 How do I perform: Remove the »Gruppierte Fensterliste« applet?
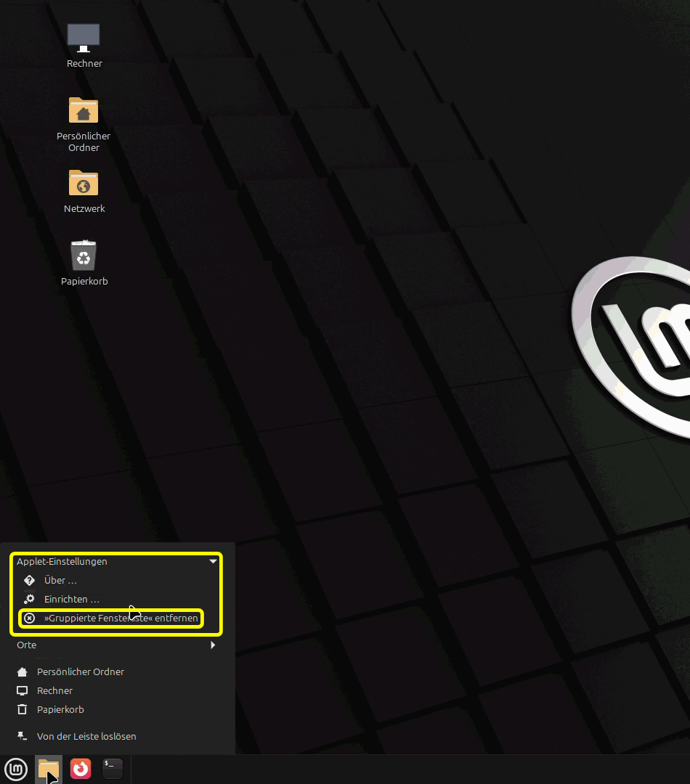pyautogui.click(x=121, y=618)
